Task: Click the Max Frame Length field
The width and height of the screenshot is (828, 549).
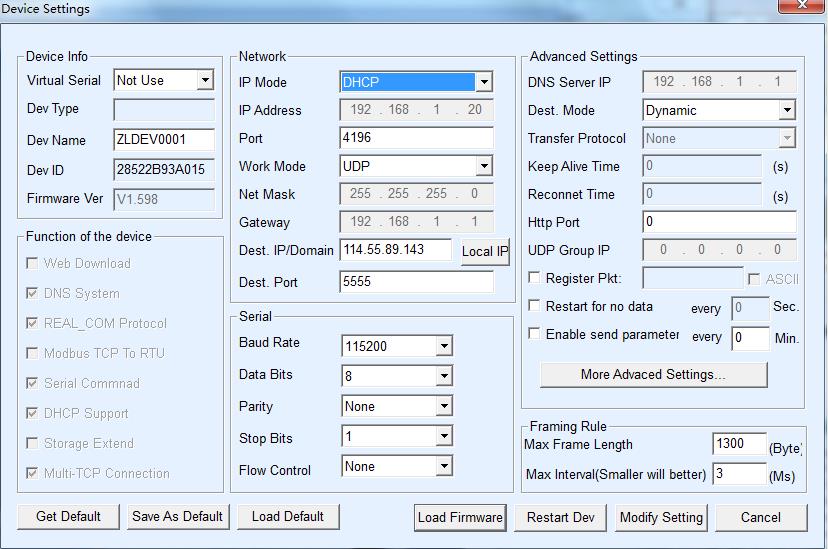Action: click(x=739, y=444)
